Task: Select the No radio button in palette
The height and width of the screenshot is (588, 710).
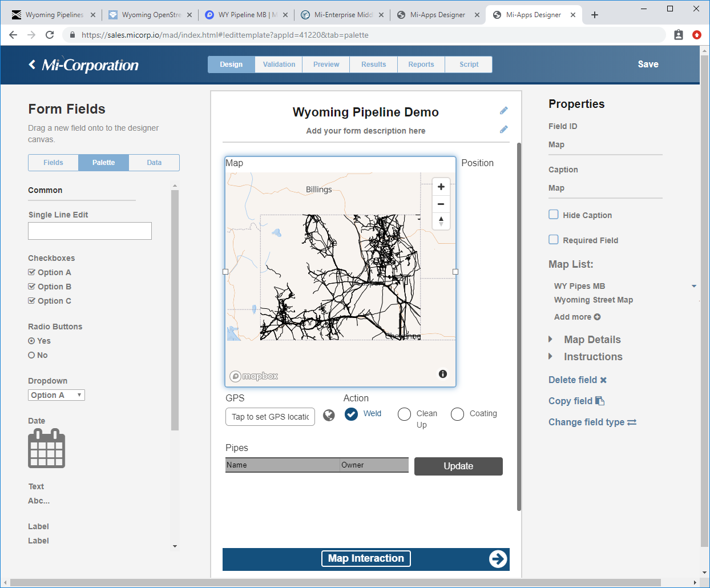Action: [x=31, y=355]
